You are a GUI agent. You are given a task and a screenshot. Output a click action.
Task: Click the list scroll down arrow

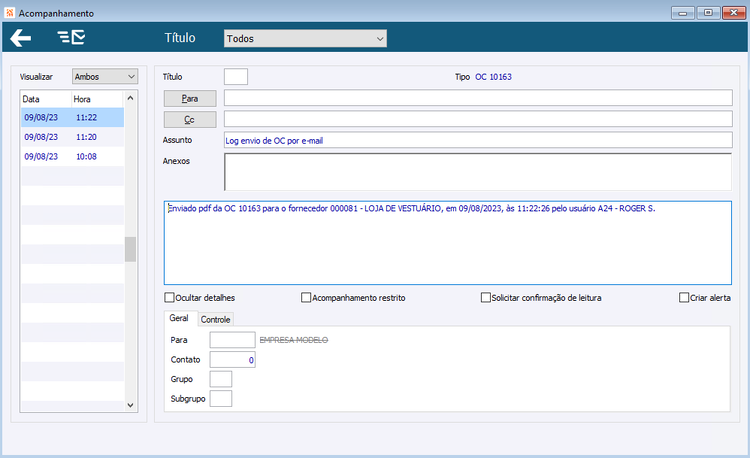click(131, 405)
